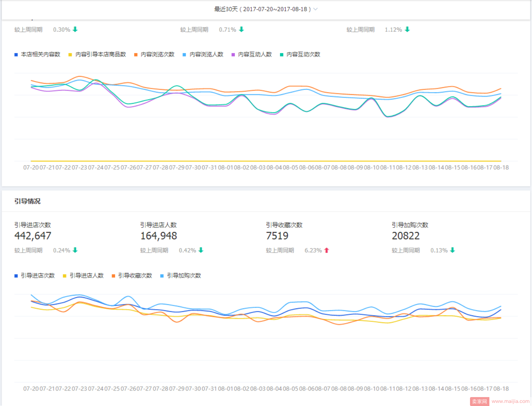Toggle the 引导进店人数 legend series

tap(83, 276)
